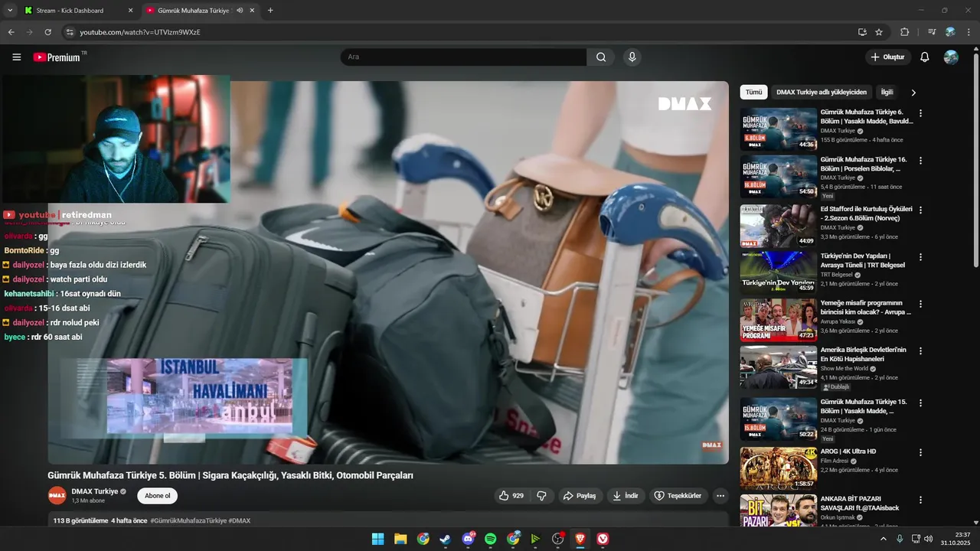Open Amerika Birleşik Devletleri'nin hapishaneleri thumbnail
The width and height of the screenshot is (980, 551).
click(x=778, y=367)
